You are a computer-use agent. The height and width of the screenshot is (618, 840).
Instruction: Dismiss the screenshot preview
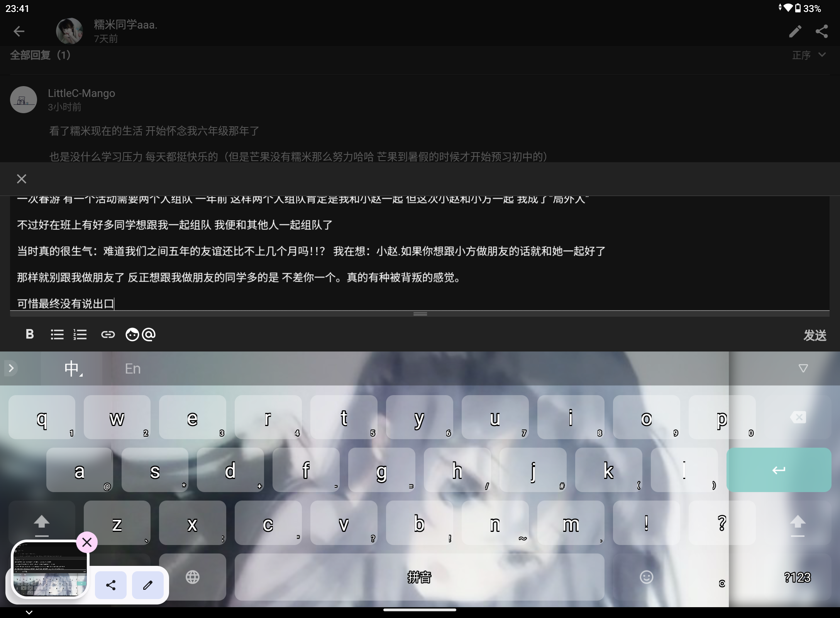87,542
